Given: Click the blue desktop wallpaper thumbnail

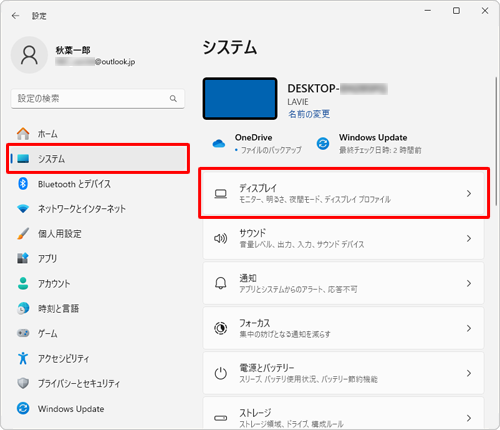Looking at the screenshot, I should coord(240,99).
